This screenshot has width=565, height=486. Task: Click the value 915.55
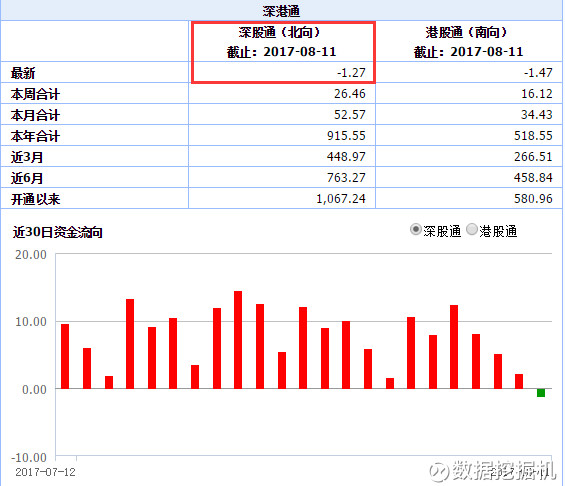click(x=346, y=135)
